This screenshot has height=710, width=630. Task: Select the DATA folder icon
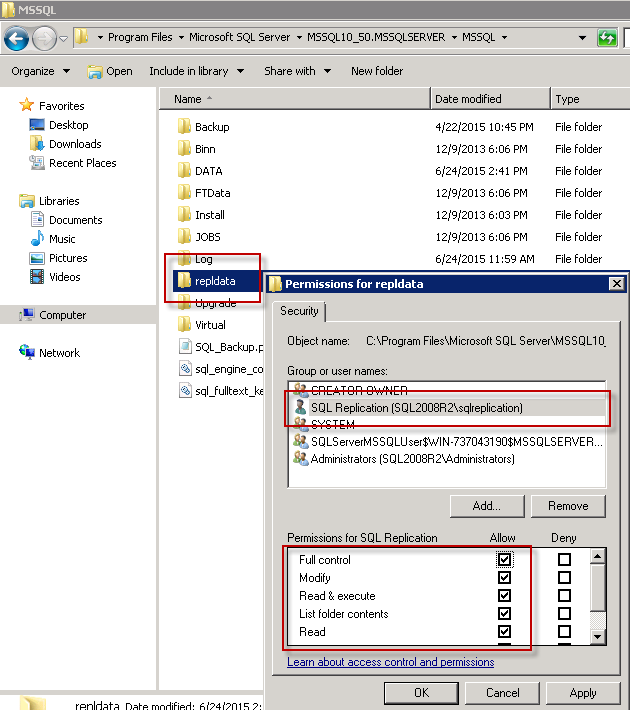tap(184, 171)
